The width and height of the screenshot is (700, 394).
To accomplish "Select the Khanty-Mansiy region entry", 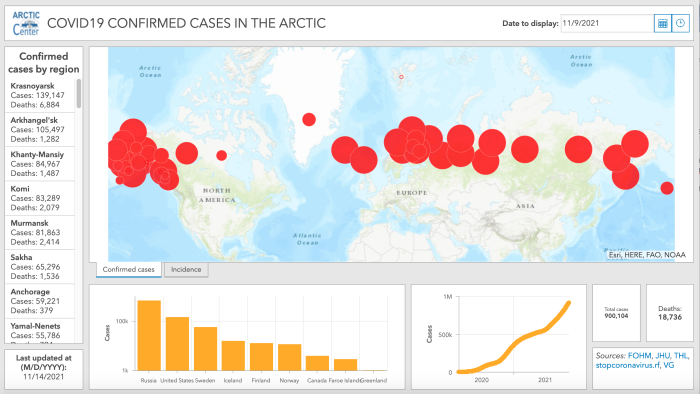I will click(x=40, y=164).
